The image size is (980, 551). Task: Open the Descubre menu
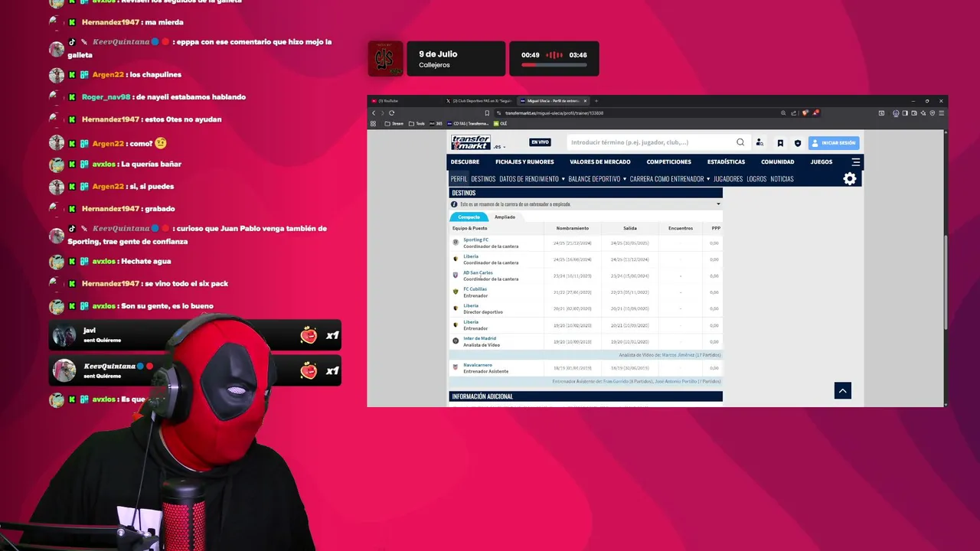click(x=465, y=162)
